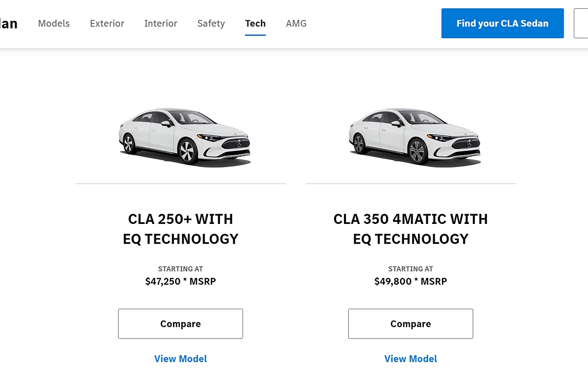View Model link for CLA 250+

click(180, 359)
